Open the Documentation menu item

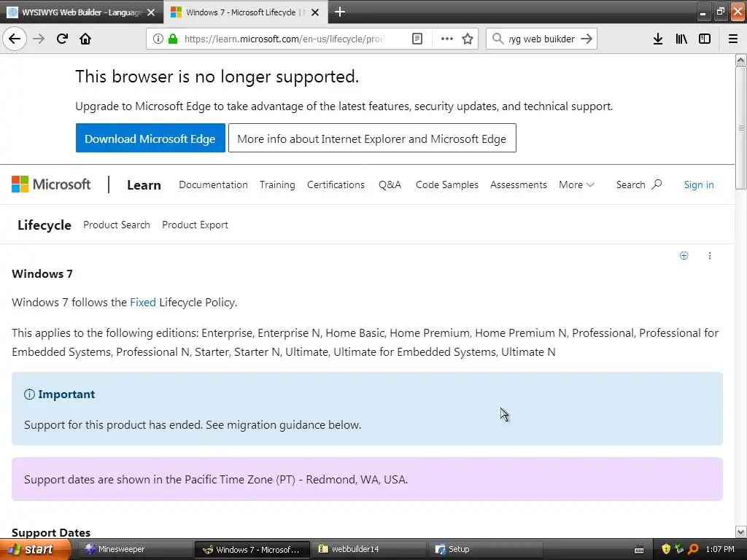tap(213, 184)
